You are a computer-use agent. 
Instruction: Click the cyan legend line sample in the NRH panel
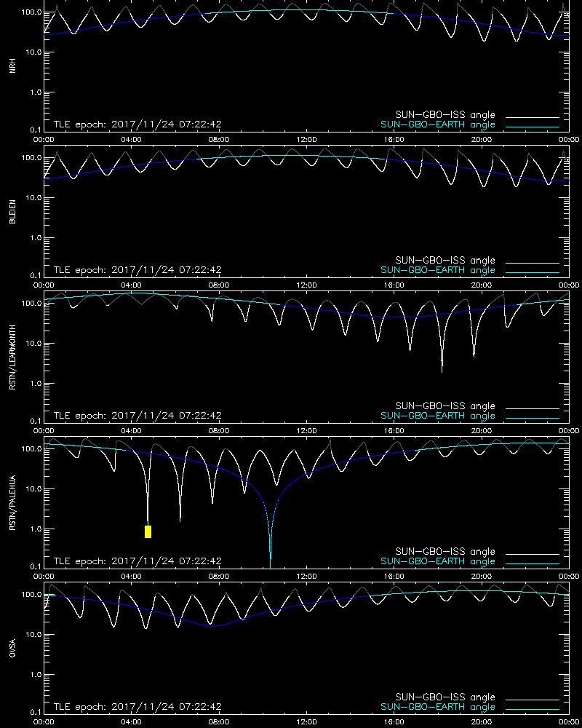point(533,127)
